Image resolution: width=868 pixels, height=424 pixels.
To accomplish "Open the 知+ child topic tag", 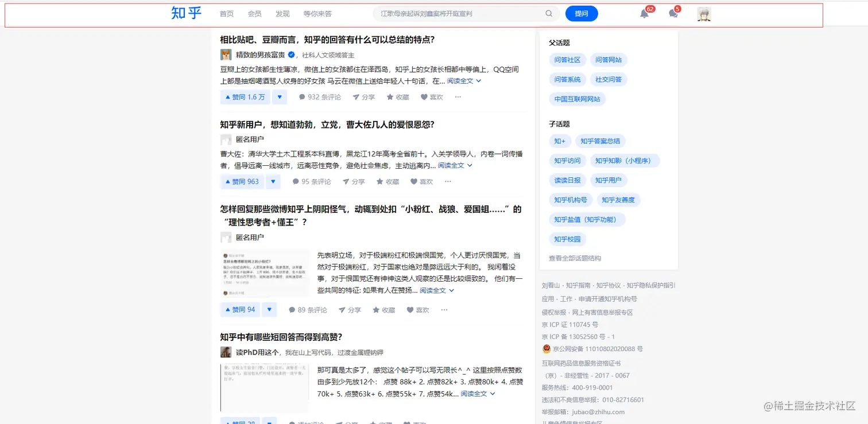I will tap(560, 141).
